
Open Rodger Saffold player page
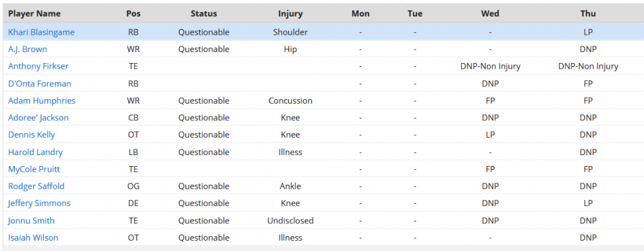pyautogui.click(x=36, y=186)
